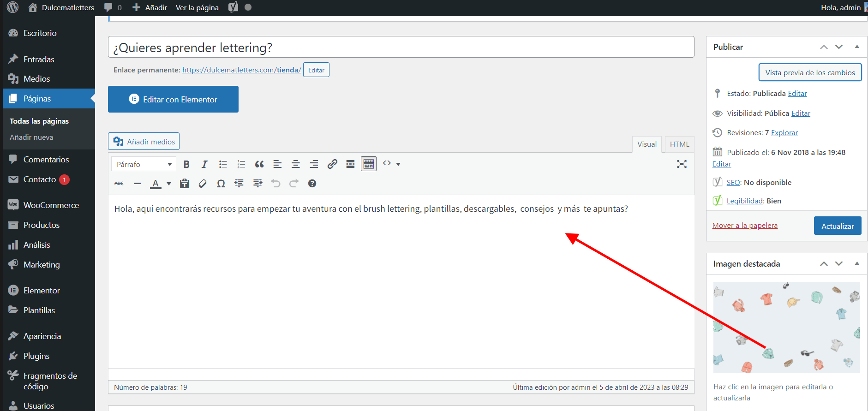The height and width of the screenshot is (411, 868).
Task: Click Vista previa de los cambios
Action: click(810, 72)
